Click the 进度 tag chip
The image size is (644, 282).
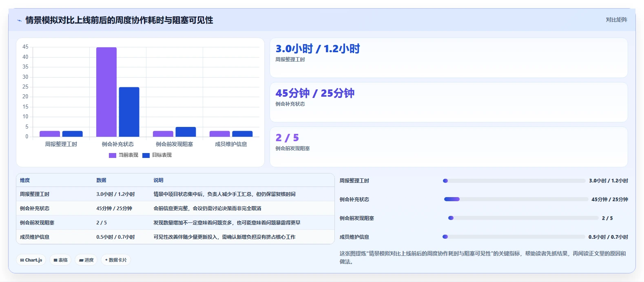(86, 260)
